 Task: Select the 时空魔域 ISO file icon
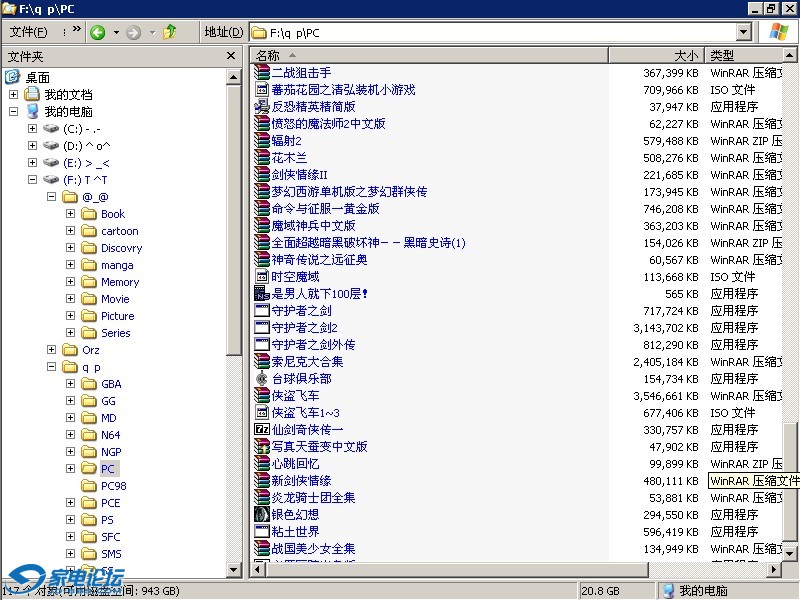pos(262,277)
